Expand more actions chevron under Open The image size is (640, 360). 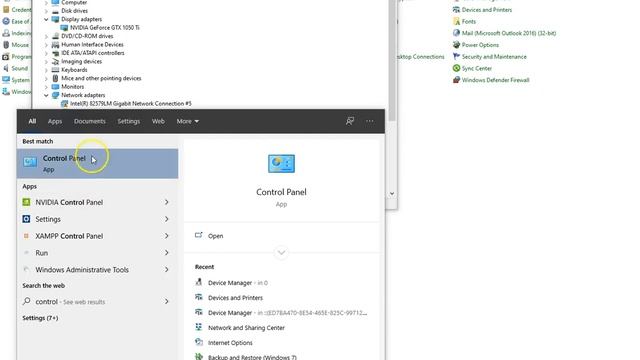pyautogui.click(x=281, y=252)
